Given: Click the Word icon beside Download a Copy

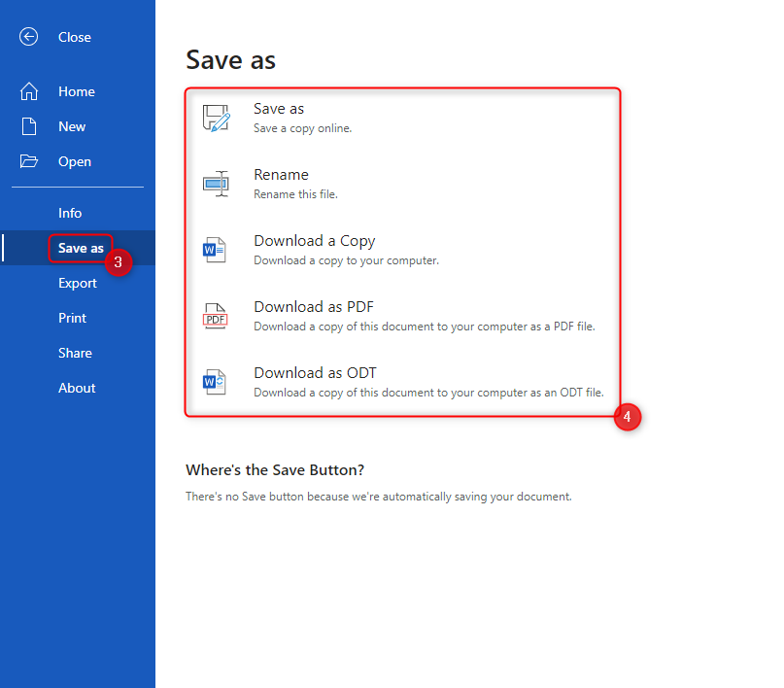Looking at the screenshot, I should 215,250.
